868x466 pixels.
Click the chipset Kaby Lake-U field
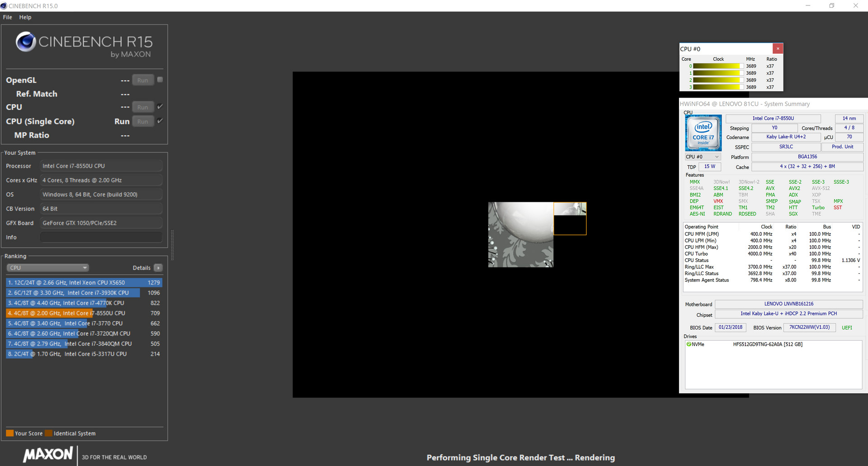[789, 314]
